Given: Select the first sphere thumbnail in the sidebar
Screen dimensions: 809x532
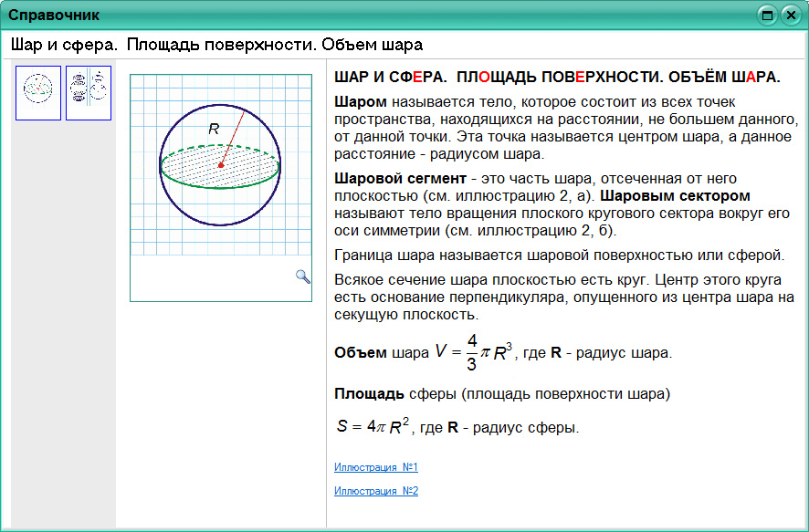Looking at the screenshot, I should (x=37, y=91).
